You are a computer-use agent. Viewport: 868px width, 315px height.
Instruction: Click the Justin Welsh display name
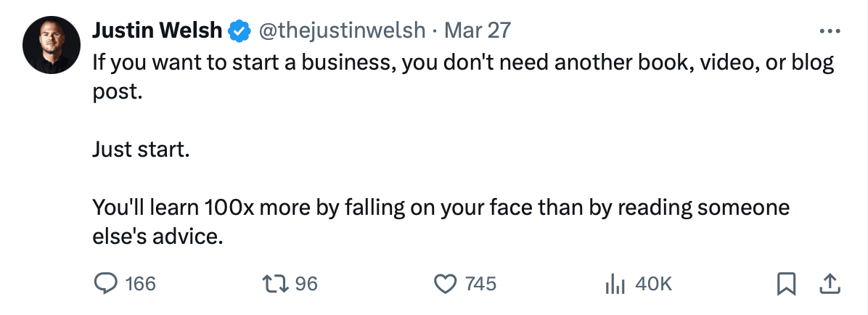[x=157, y=30]
